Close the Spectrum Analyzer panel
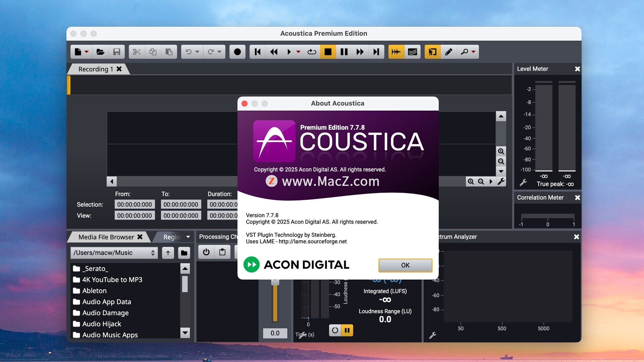This screenshot has width=644, height=362. 576,237
